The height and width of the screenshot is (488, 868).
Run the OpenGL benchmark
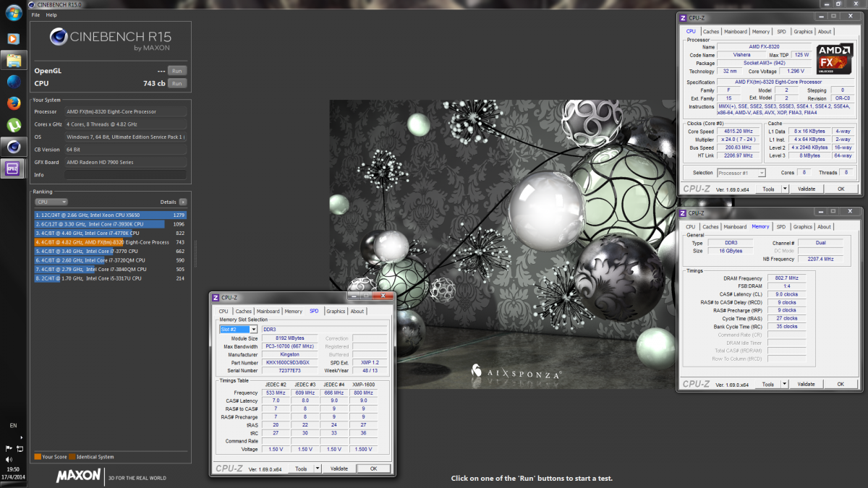click(x=177, y=71)
